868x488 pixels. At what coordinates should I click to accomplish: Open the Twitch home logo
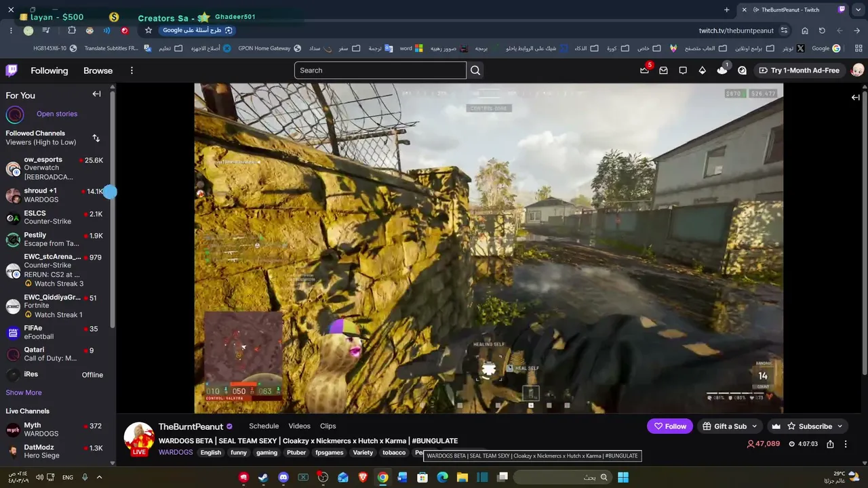[x=12, y=70]
